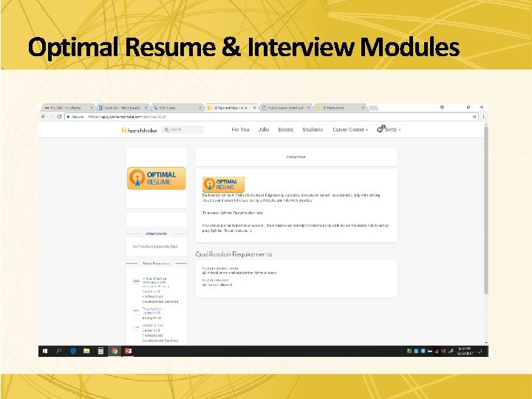Screen dimensions: 532x399
Task: Select the Optimal Resume browser tab
Action: pos(231,108)
